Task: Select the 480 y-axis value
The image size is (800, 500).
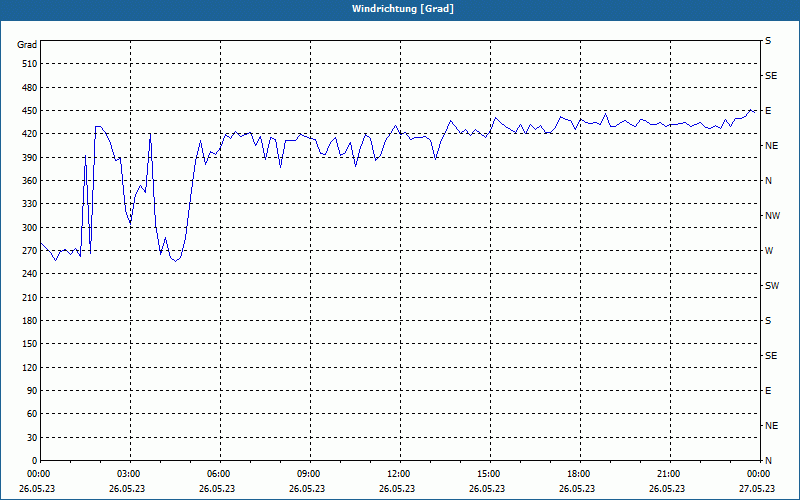Action: click(x=30, y=88)
